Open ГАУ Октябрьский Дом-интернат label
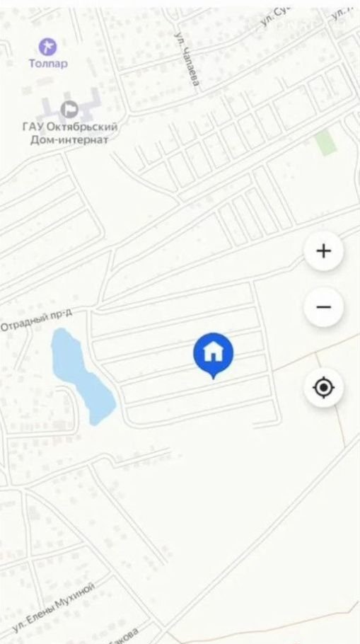This screenshot has height=644, width=360. pyautogui.click(x=69, y=133)
